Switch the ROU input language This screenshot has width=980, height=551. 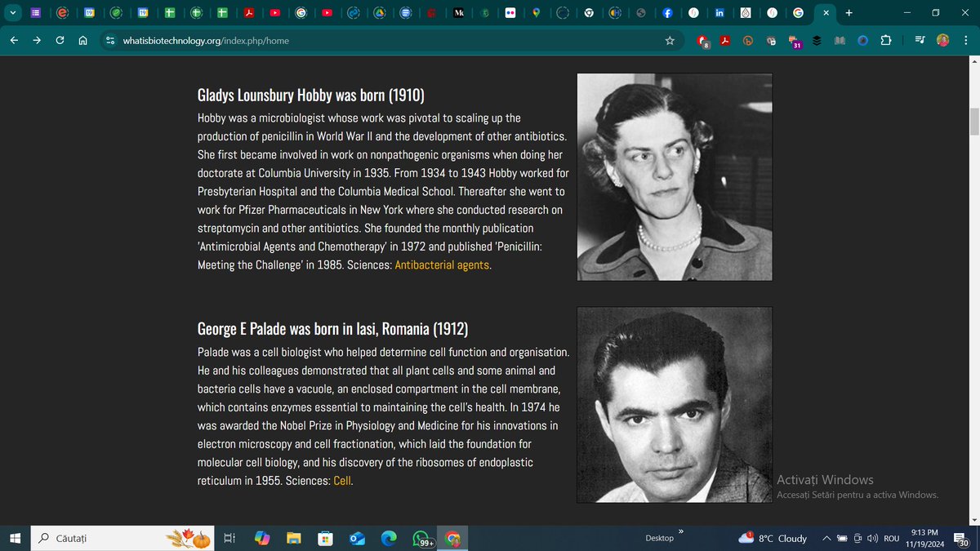[891, 538]
